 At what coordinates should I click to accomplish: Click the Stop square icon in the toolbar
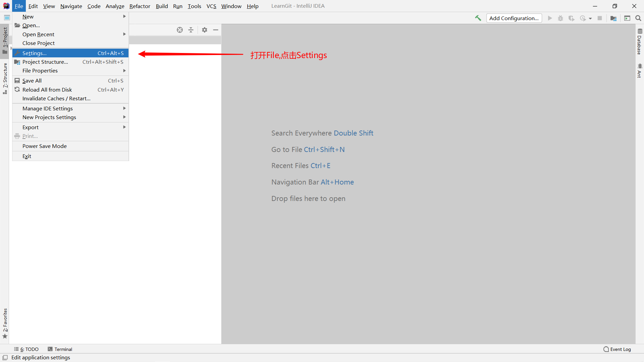[600, 18]
